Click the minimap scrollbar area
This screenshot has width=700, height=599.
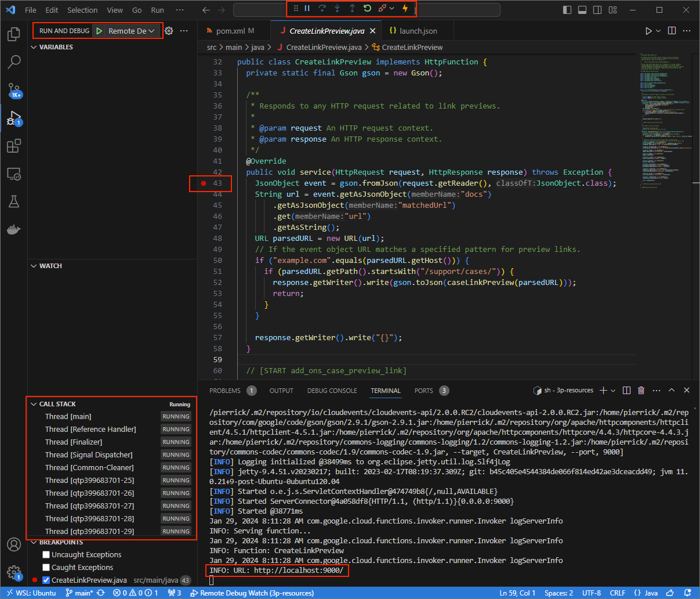[665, 116]
